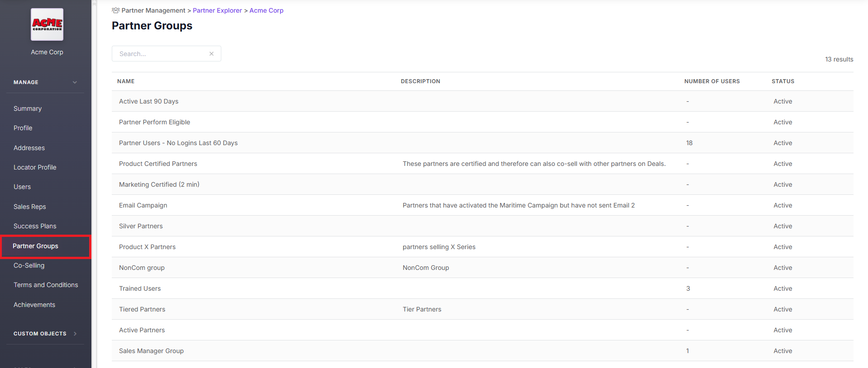Open the Sales Manager Group row
868x368 pixels.
point(151,351)
